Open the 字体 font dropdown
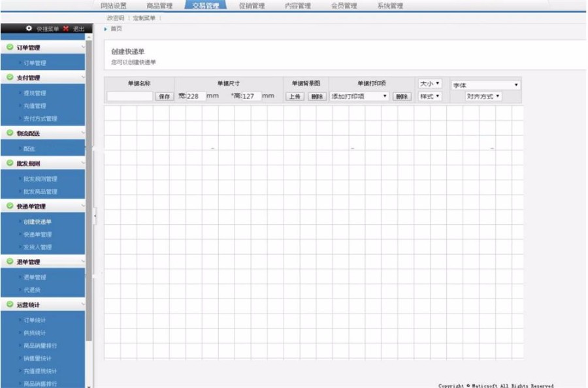 [485, 85]
